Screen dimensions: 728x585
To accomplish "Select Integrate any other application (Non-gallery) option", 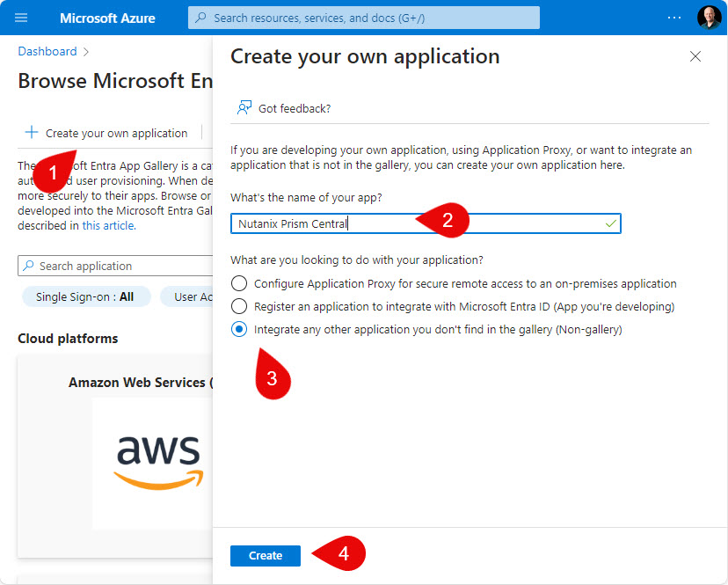I will point(239,329).
